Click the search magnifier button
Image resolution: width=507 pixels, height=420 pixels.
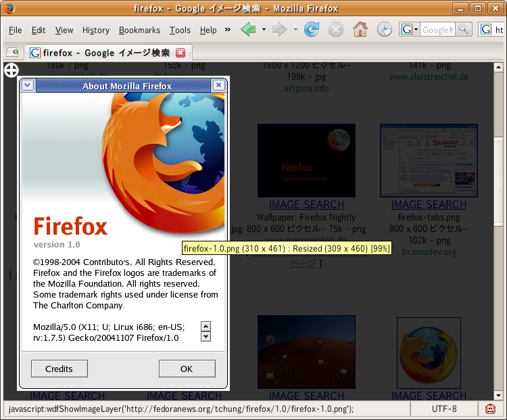464,30
